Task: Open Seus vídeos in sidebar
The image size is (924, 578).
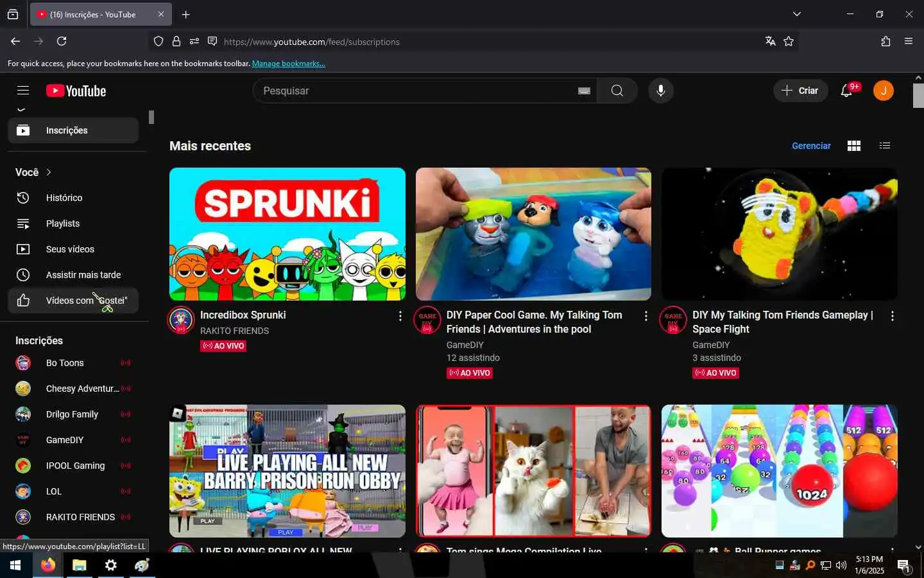Action: 73,249
